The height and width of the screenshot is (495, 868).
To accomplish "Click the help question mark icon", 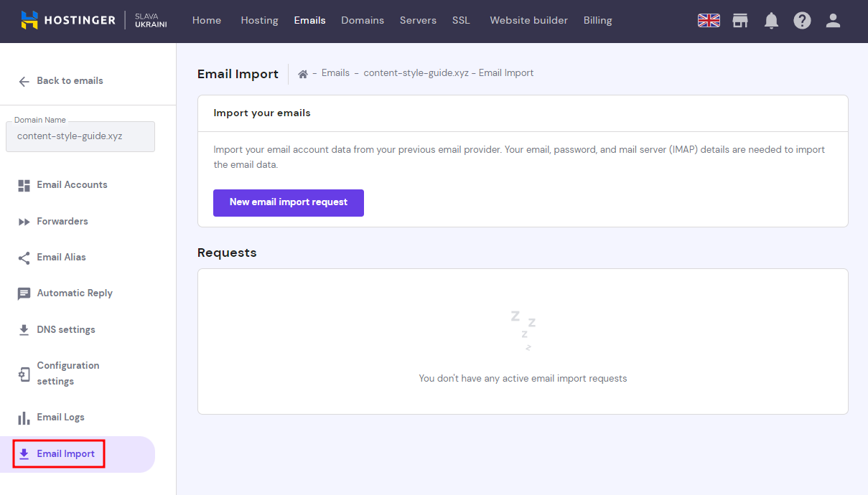I will [x=802, y=21].
